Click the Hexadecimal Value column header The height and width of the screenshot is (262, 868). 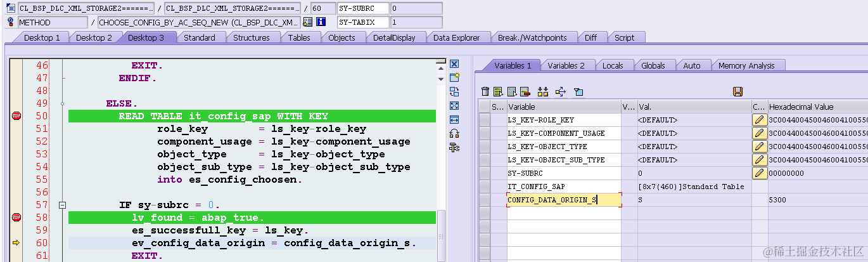(x=817, y=107)
